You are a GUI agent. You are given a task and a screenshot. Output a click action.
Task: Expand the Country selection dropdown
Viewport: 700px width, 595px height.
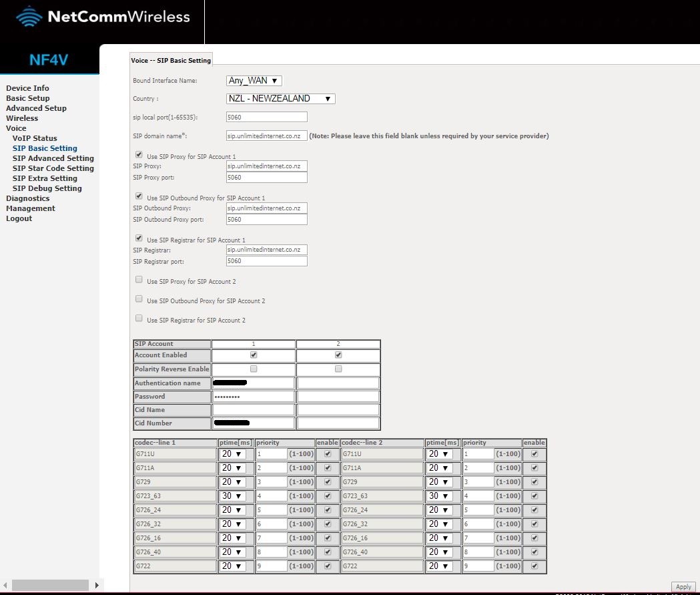[281, 99]
